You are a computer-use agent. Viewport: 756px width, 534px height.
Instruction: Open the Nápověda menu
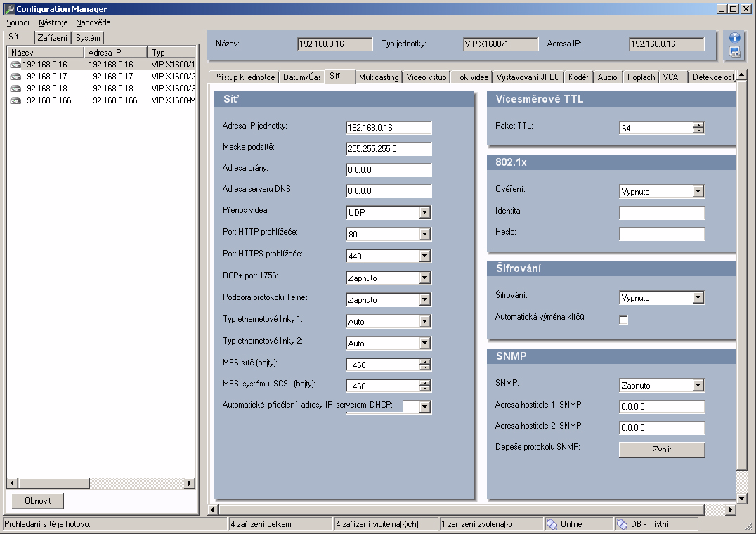[x=93, y=22]
